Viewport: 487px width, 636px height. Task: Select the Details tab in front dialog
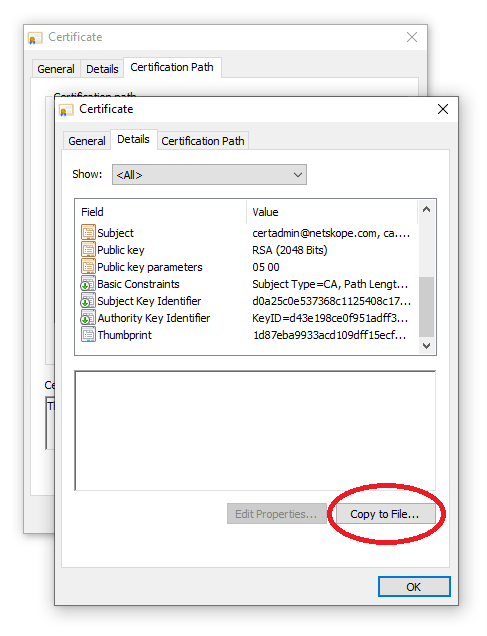pyautogui.click(x=133, y=140)
